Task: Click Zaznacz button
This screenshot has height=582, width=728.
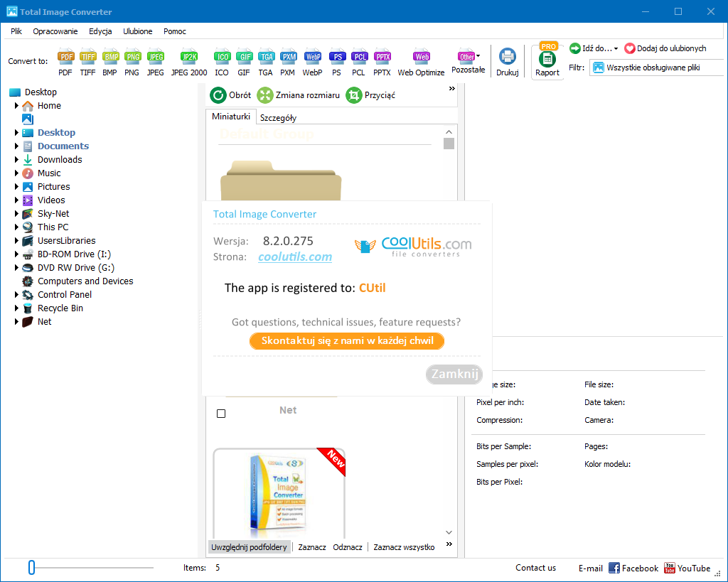Action: point(312,547)
